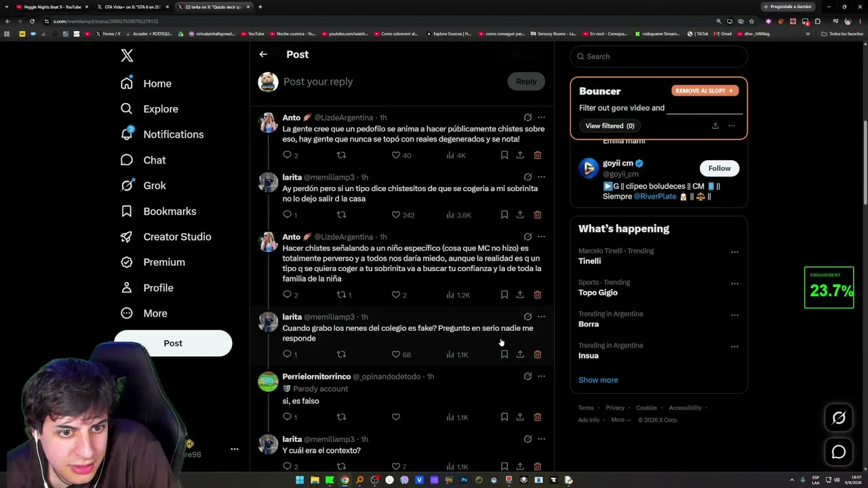
Task: Open Profile in the sidebar
Action: (146, 288)
